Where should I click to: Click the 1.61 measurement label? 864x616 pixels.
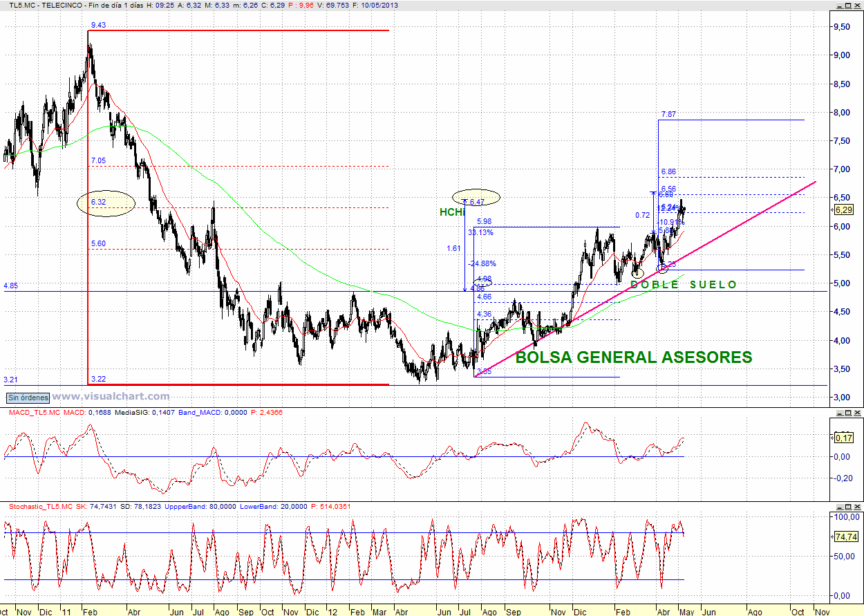453,248
